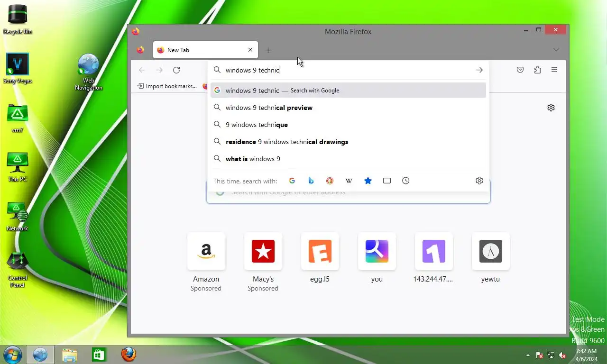Reload the current page
The image size is (607, 364).
pyautogui.click(x=176, y=70)
